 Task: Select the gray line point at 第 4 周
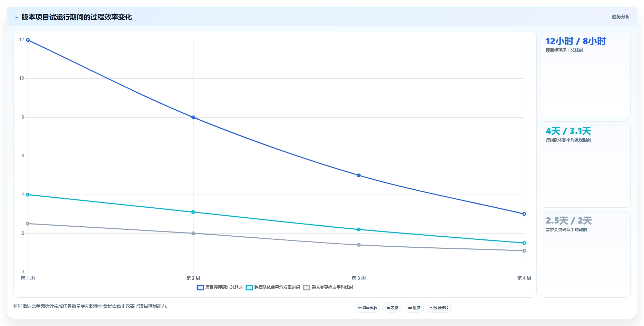click(x=524, y=251)
